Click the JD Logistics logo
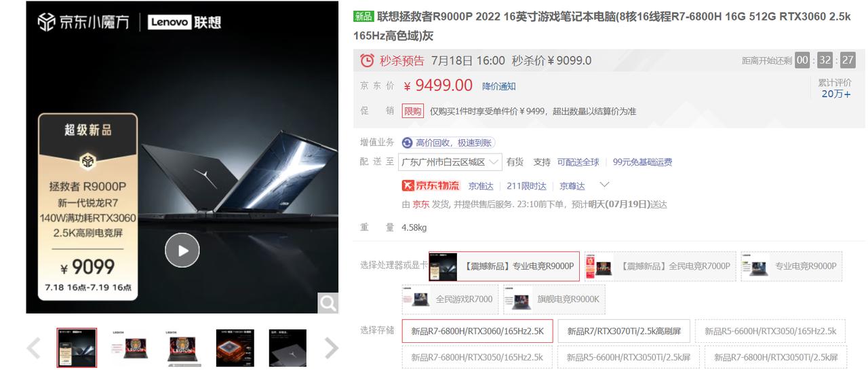868x370 pixels. [431, 185]
